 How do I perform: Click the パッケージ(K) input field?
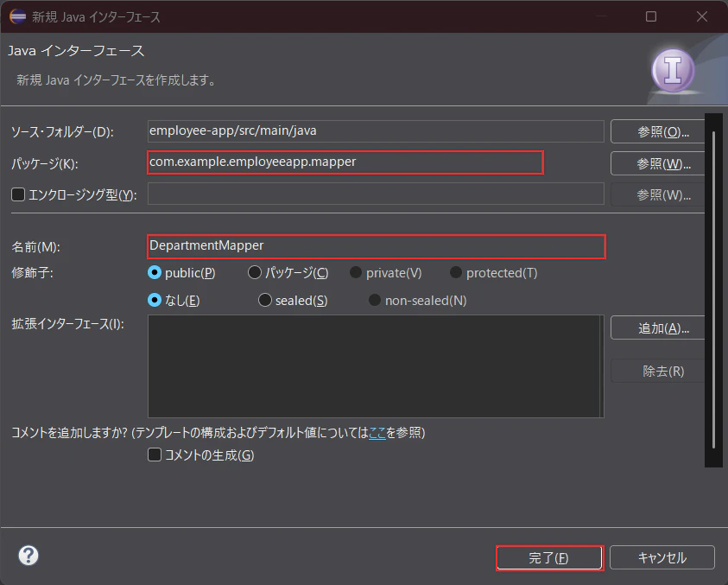point(345,162)
